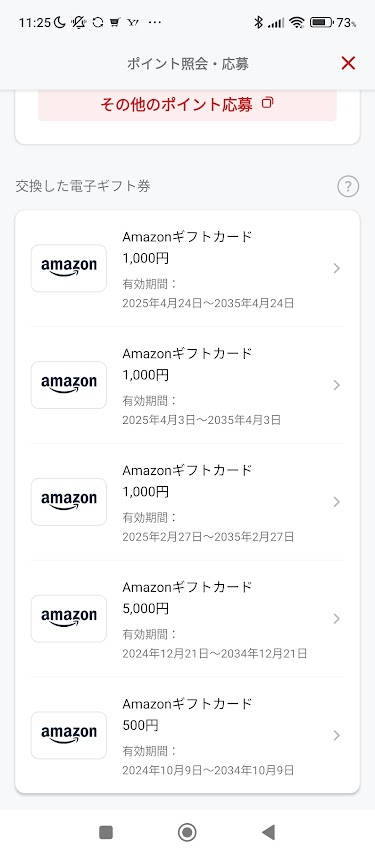This screenshot has height=855, width=375.
Task: Expand chevron for the 5,000円 gift card
Action: coord(336,618)
